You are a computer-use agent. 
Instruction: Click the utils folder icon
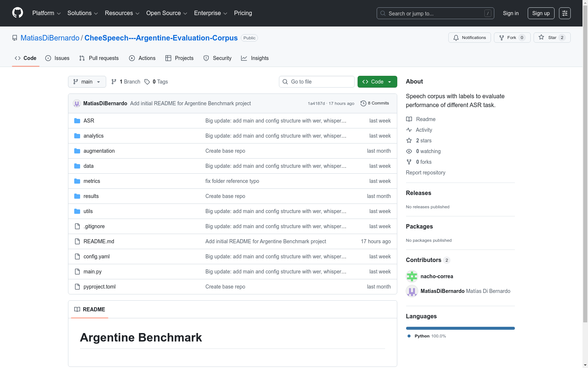(77, 211)
